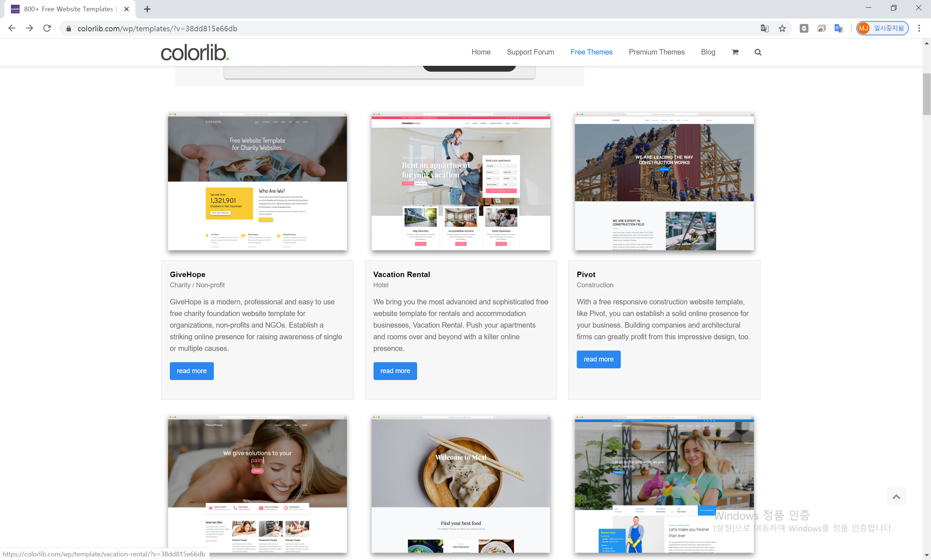This screenshot has height=560, width=931.
Task: Bookmark this page with star icon
Action: tap(782, 29)
